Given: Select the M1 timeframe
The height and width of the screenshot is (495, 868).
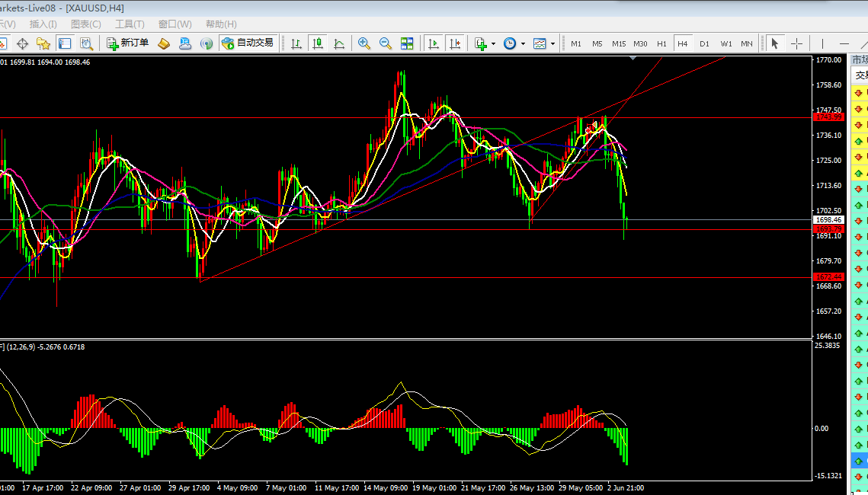Looking at the screenshot, I should tap(576, 43).
